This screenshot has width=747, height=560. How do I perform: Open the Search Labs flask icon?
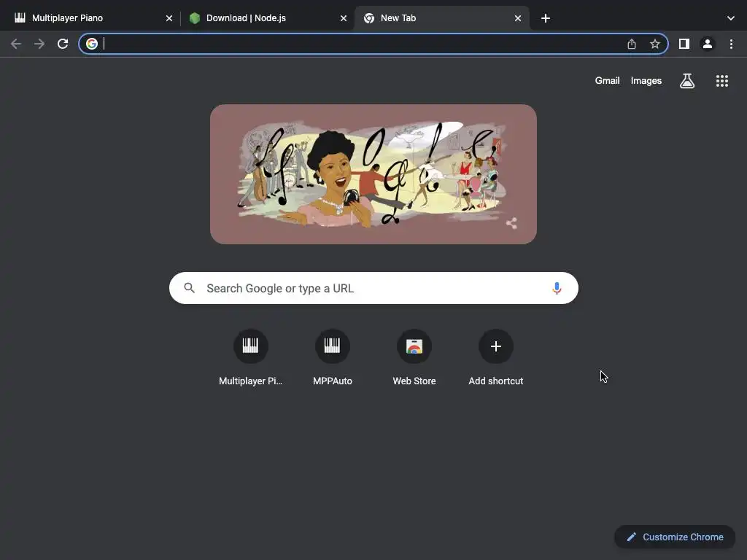(687, 81)
